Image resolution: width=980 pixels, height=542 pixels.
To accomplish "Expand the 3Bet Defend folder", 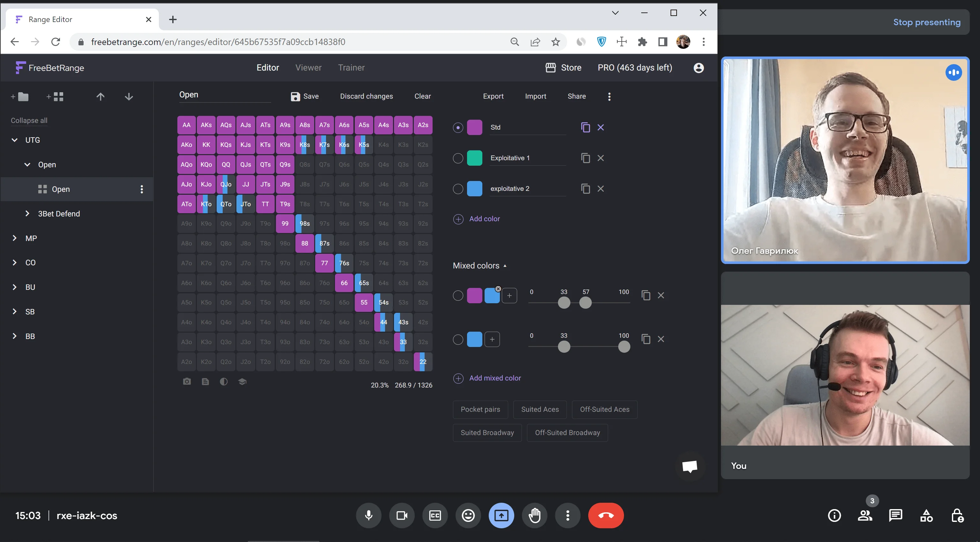I will coord(27,214).
